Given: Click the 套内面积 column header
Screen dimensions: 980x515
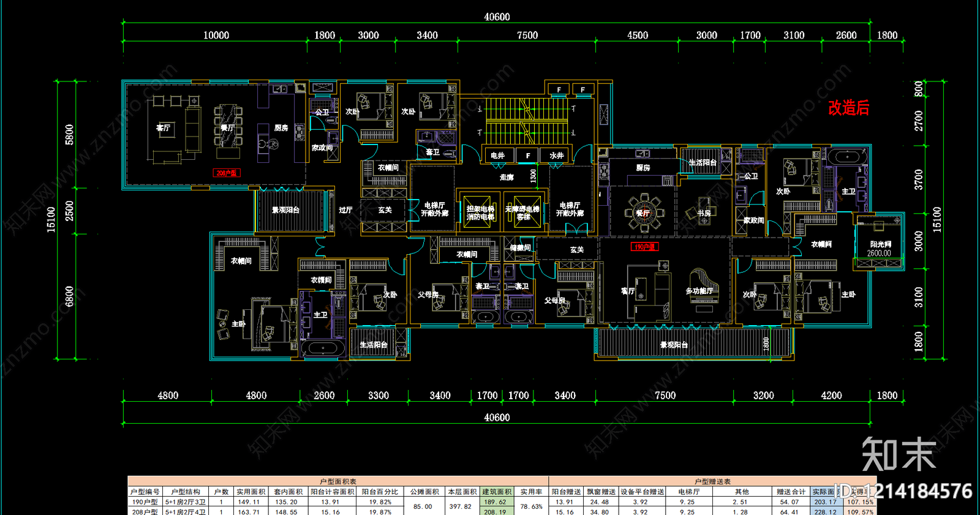Looking at the screenshot, I should click(x=288, y=492).
